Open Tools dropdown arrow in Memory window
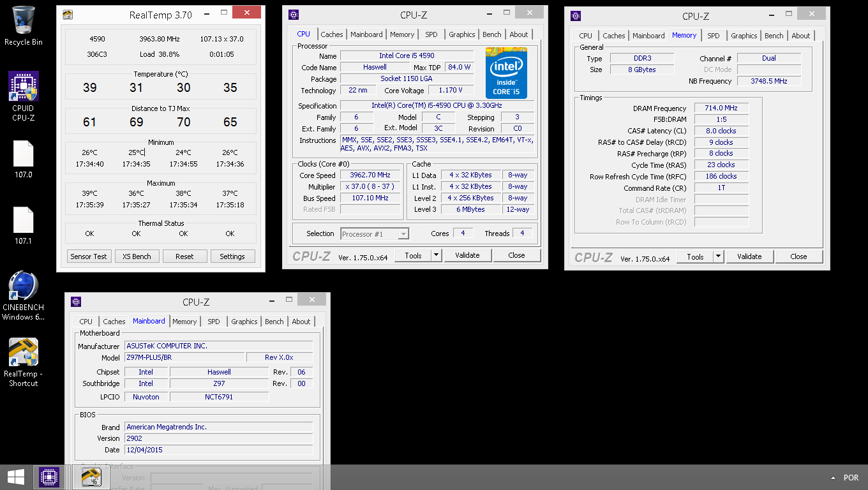The width and height of the screenshot is (868, 490). click(x=719, y=256)
